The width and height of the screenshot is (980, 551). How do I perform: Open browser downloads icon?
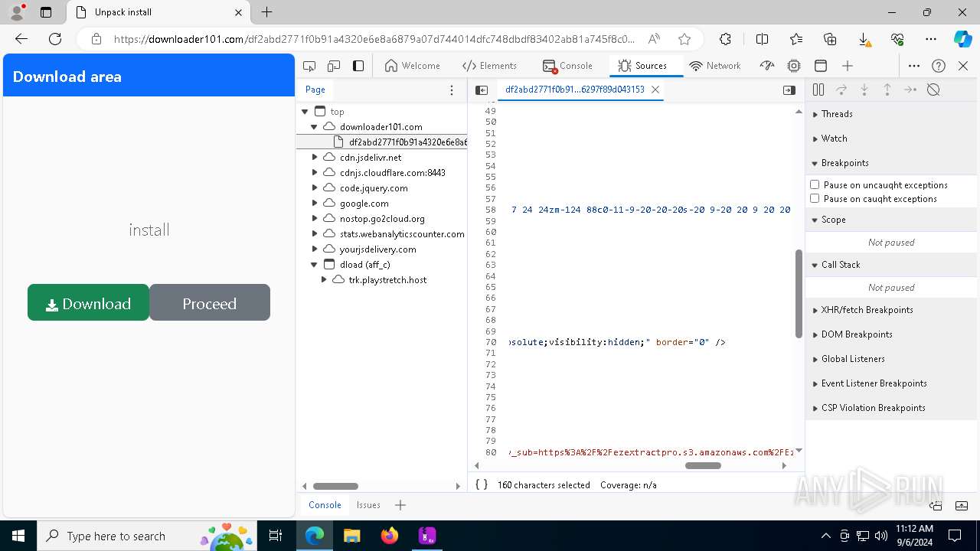click(864, 39)
